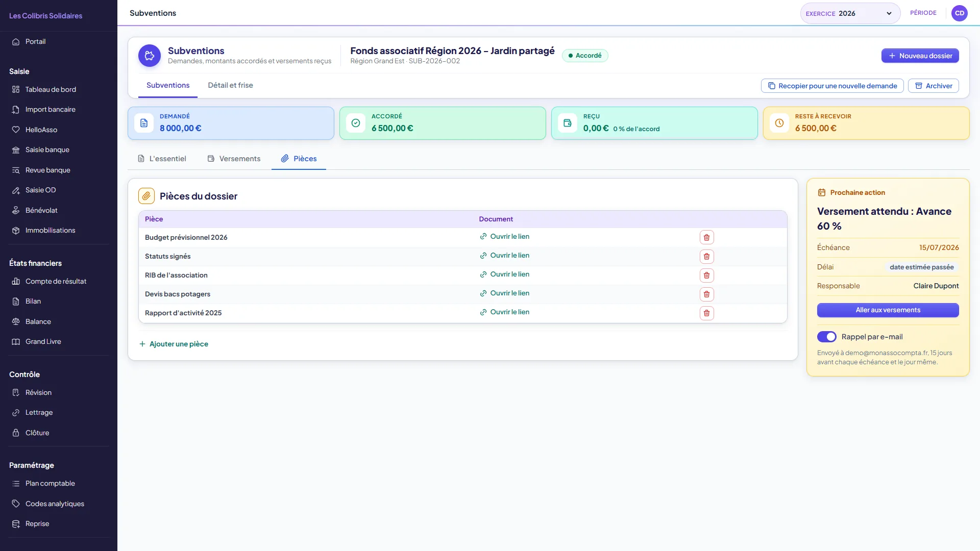Click the Demandé card document icon
The width and height of the screenshot is (980, 551).
pyautogui.click(x=144, y=123)
